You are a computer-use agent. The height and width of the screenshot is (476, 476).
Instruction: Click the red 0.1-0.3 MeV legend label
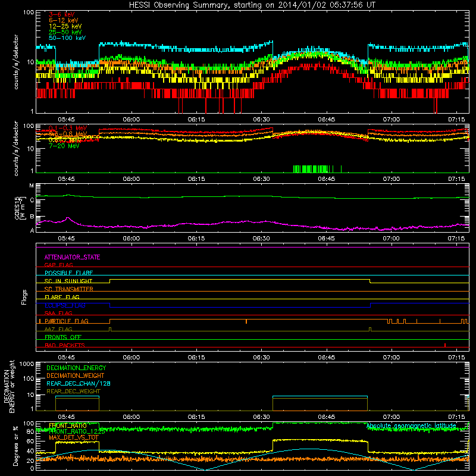click(68, 128)
